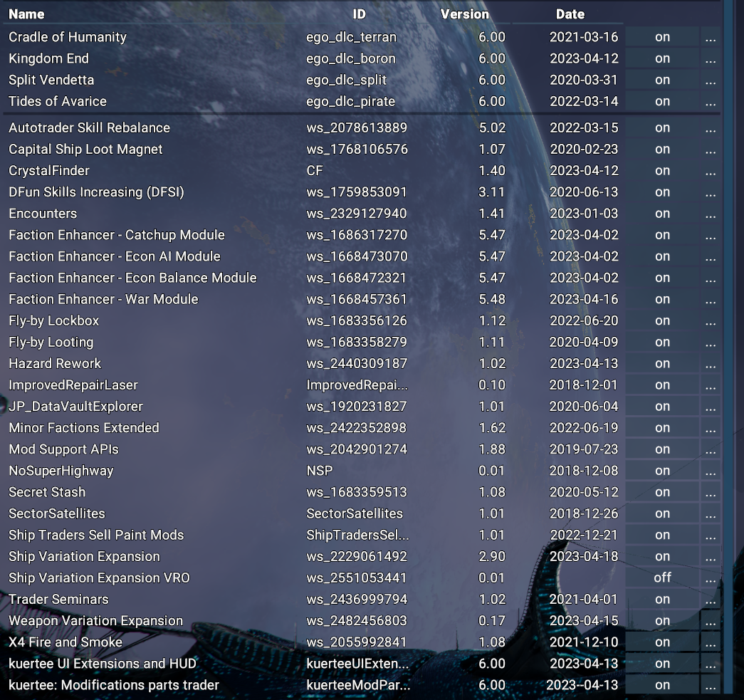Open ... options for Ship Variation Expansion VRO
744x700 pixels.
point(711,578)
